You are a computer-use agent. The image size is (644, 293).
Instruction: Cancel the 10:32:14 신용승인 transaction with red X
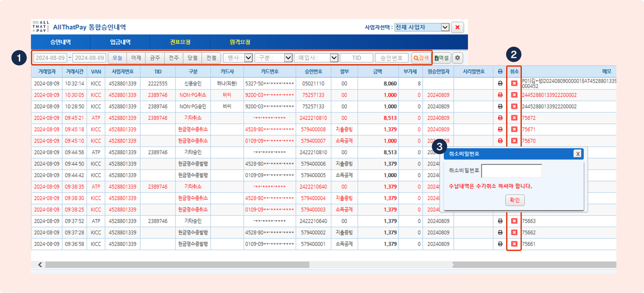coord(514,83)
